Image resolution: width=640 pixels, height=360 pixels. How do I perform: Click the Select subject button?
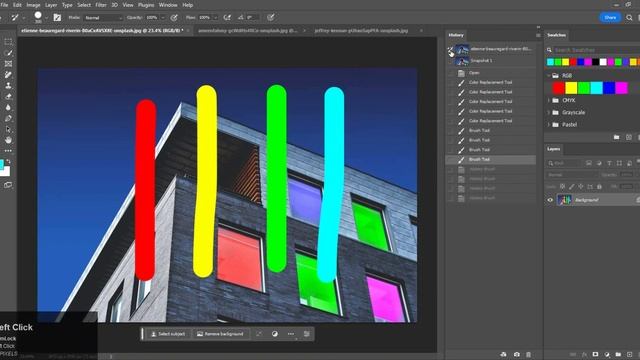click(x=168, y=334)
